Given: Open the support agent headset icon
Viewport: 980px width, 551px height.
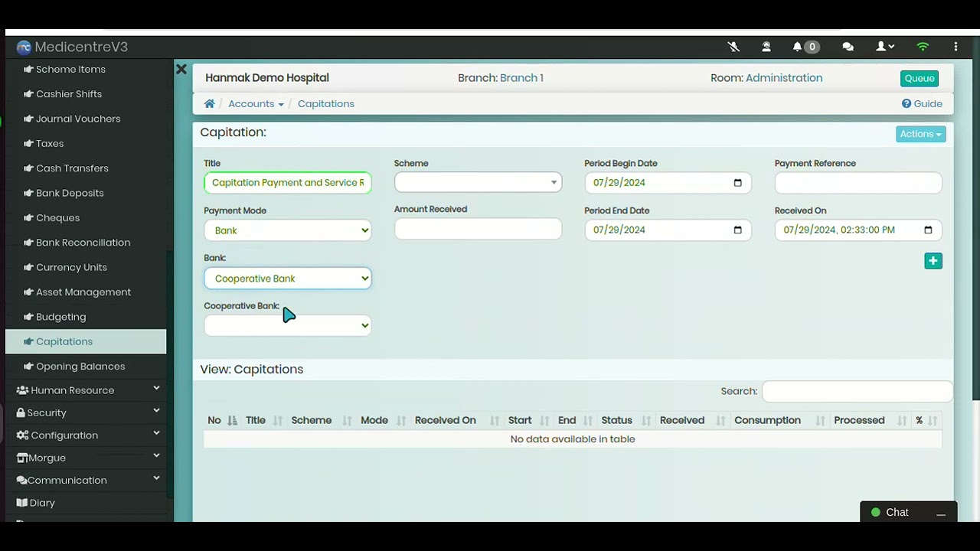Looking at the screenshot, I should tap(766, 47).
